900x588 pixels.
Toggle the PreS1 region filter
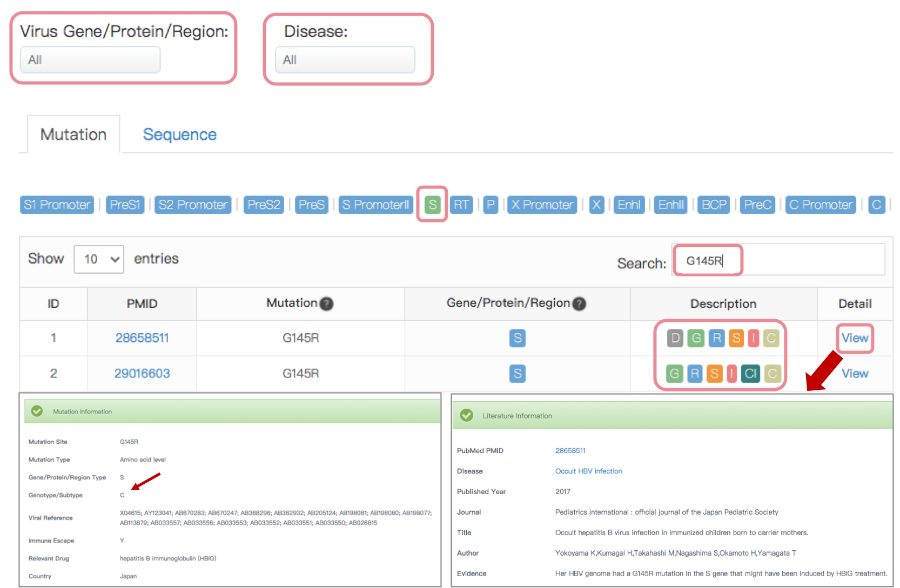point(125,205)
